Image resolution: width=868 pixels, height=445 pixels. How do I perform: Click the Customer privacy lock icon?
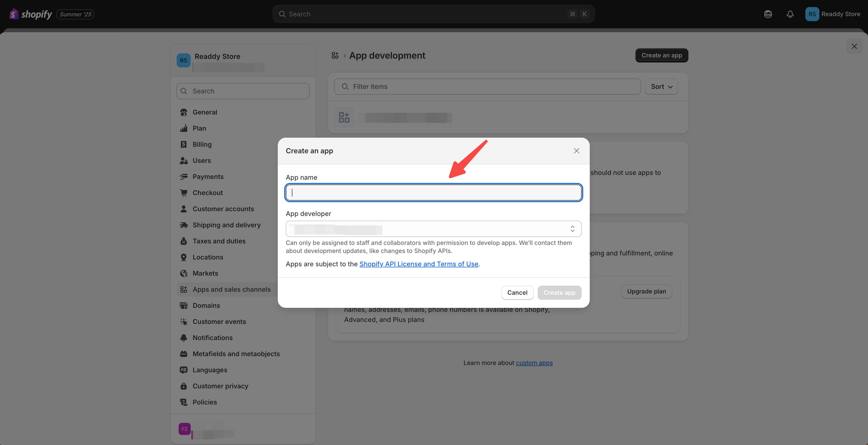click(184, 386)
